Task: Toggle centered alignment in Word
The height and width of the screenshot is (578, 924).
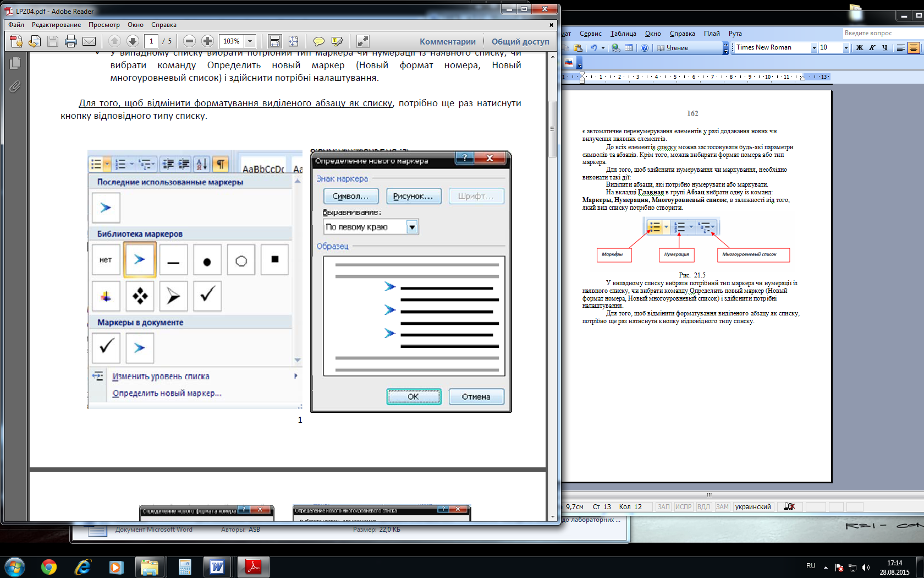Action: [914, 48]
